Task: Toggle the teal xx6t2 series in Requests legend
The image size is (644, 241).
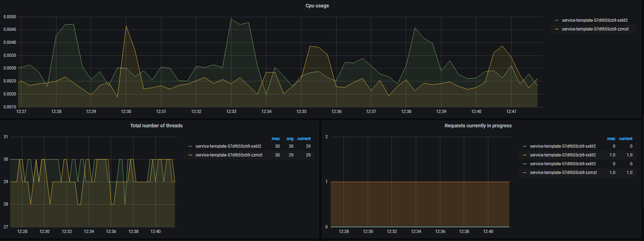Action: click(563, 164)
